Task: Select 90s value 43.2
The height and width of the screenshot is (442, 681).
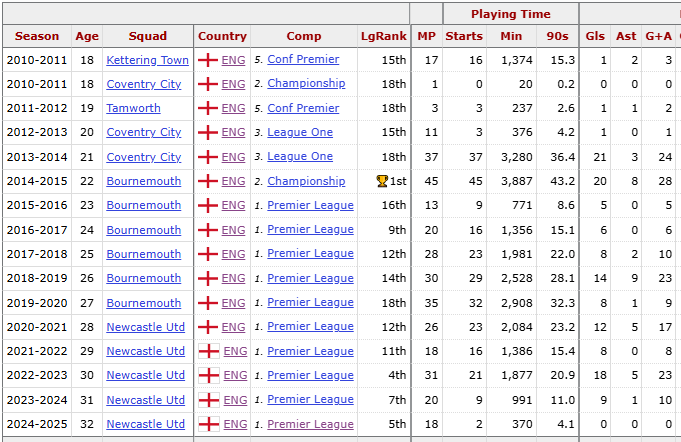Action: (x=563, y=181)
